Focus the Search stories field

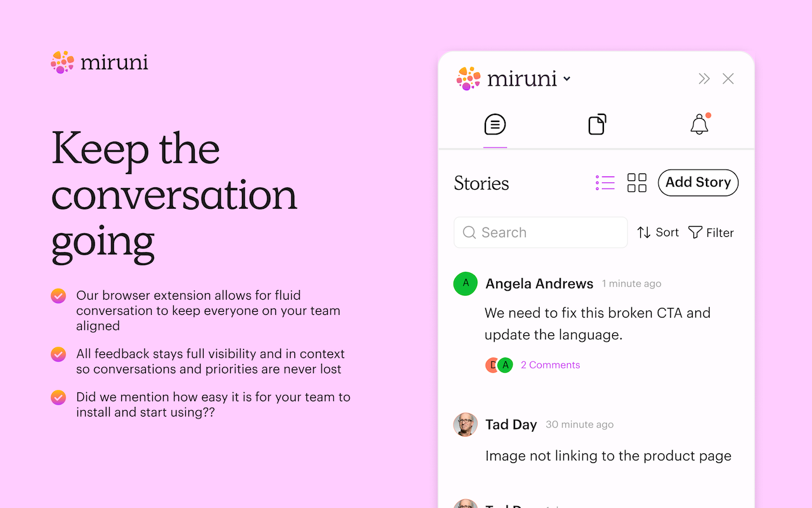click(546, 232)
